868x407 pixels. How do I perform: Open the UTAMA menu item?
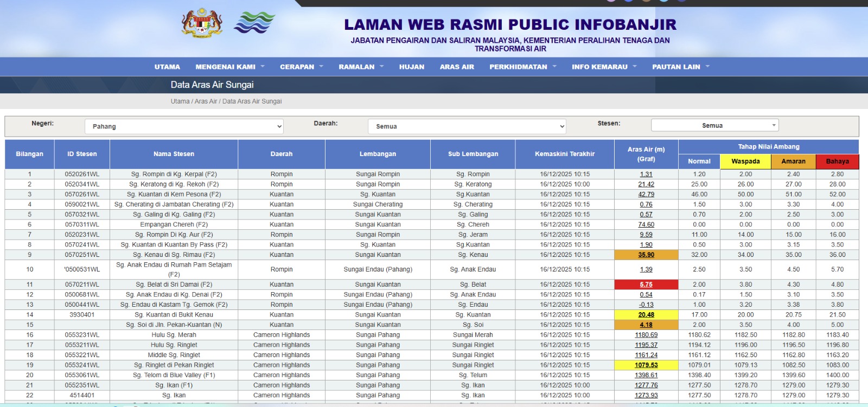[167, 67]
